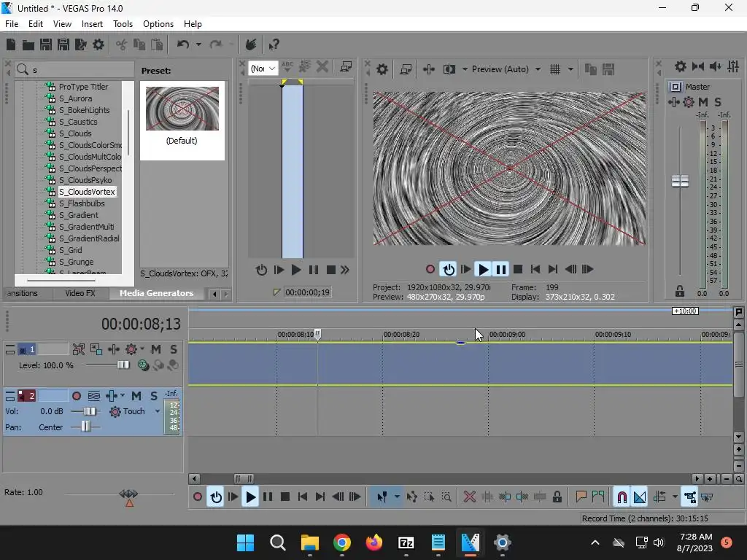Toggle Loop Playback in timeline transport

tap(216, 497)
